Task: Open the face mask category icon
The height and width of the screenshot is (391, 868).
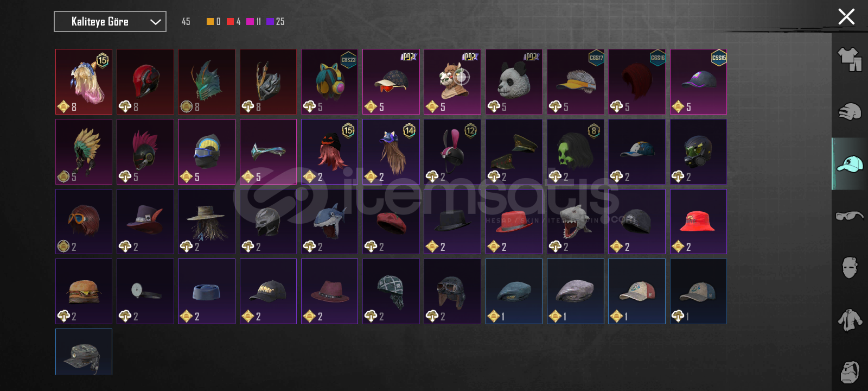Action: pyautogui.click(x=850, y=267)
